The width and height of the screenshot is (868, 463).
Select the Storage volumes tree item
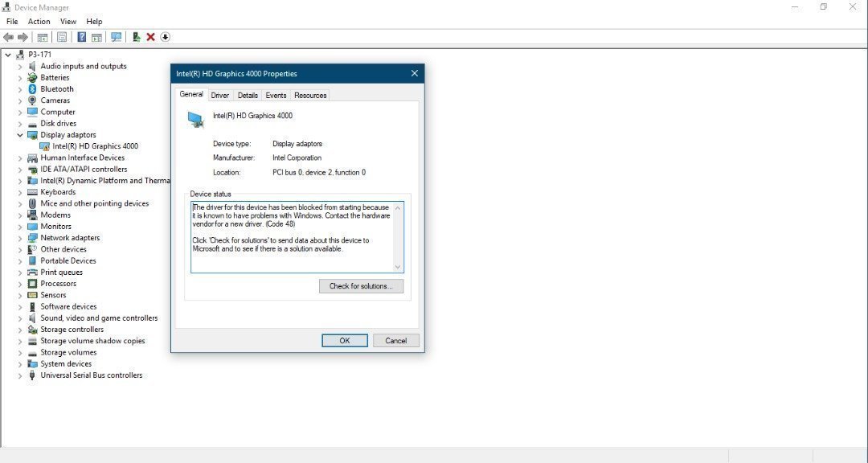68,352
